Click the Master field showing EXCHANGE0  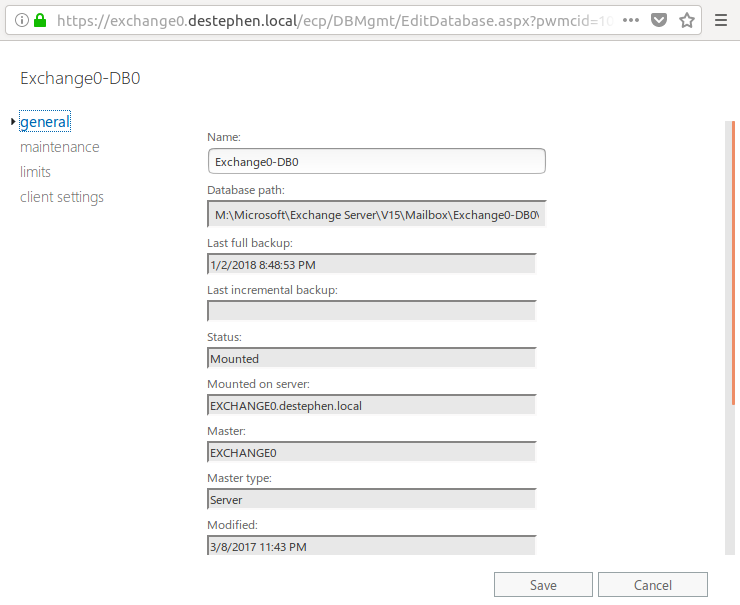[x=371, y=452]
